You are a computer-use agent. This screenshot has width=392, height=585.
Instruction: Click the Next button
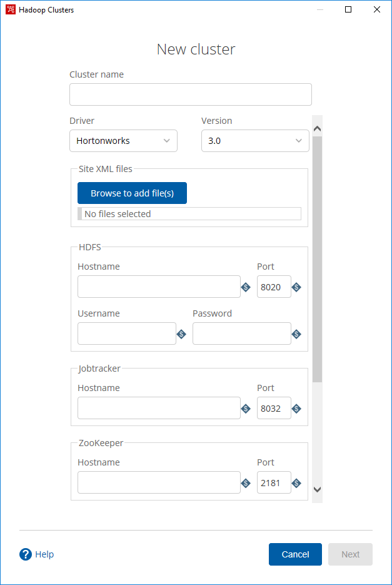[350, 554]
